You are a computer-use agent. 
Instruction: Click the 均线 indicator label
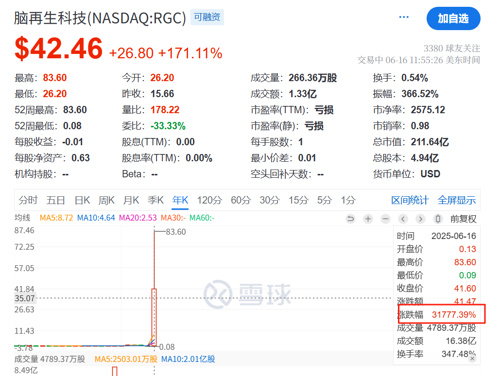coord(22,218)
